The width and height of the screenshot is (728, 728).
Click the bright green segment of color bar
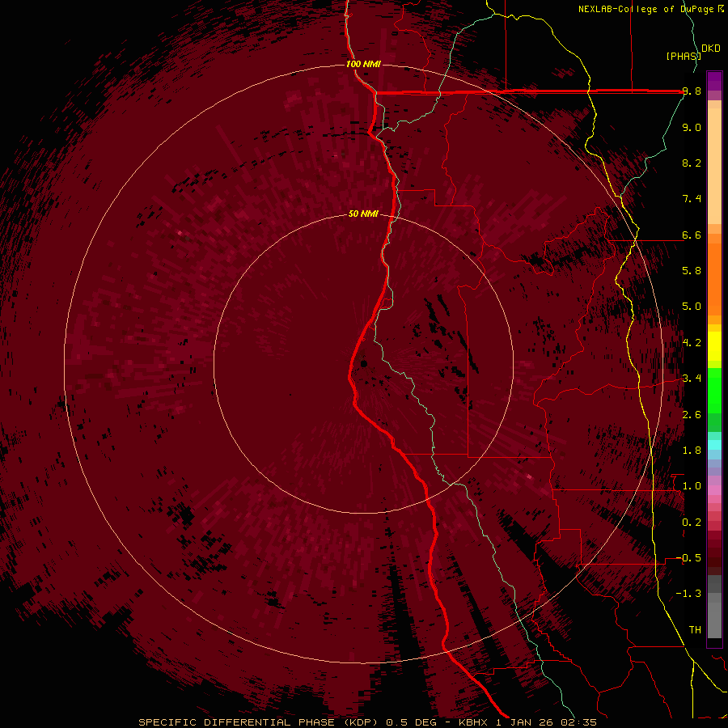pos(714,390)
